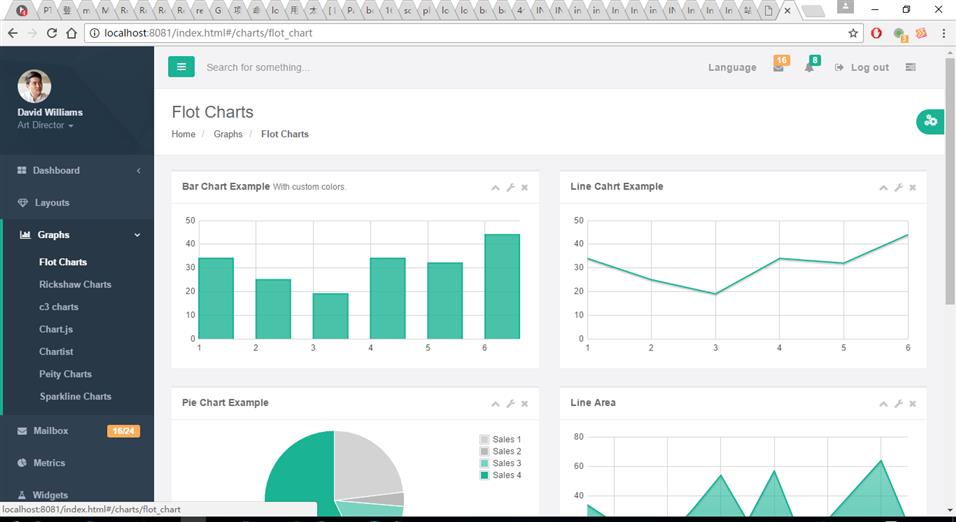Viewport: 956px width, 522px height.
Task: Open the new tab button
Action: tap(813, 10)
